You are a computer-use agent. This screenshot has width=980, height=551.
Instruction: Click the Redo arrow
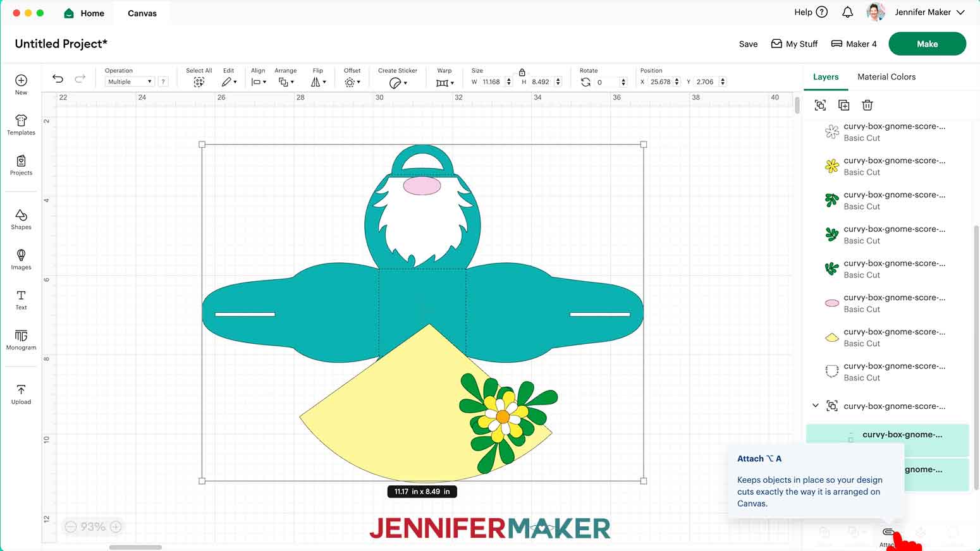pyautogui.click(x=80, y=78)
